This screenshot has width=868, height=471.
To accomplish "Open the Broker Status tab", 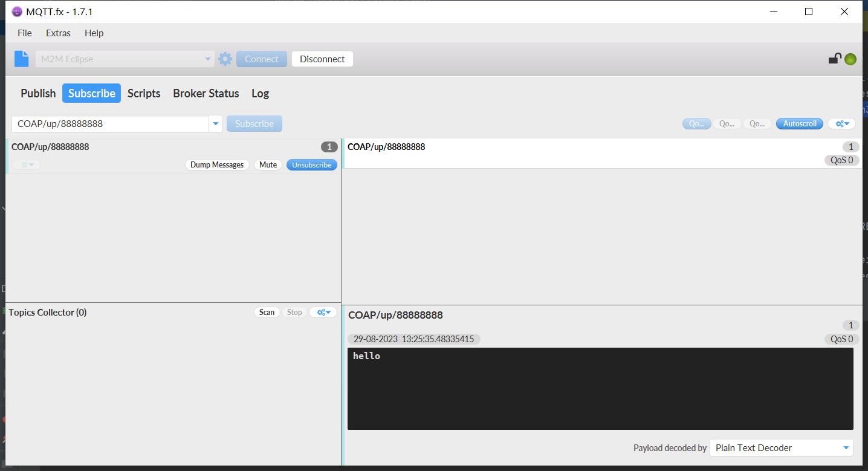I will tap(206, 93).
